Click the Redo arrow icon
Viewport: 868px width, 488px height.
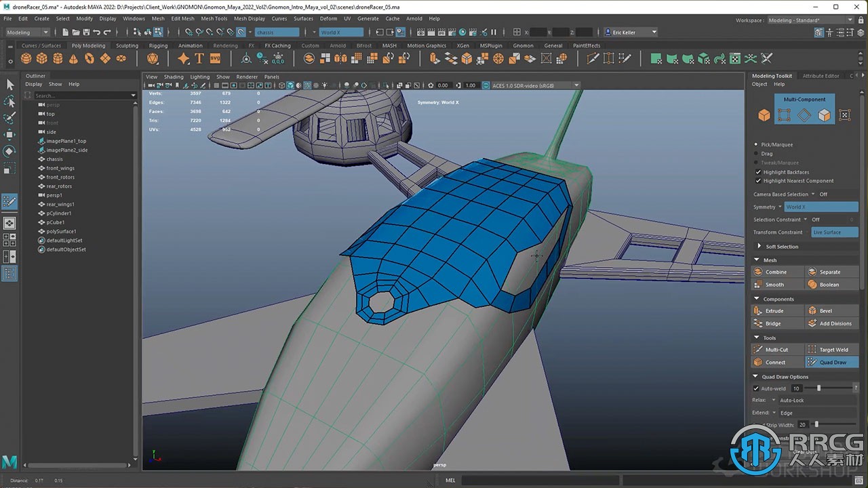click(x=107, y=32)
